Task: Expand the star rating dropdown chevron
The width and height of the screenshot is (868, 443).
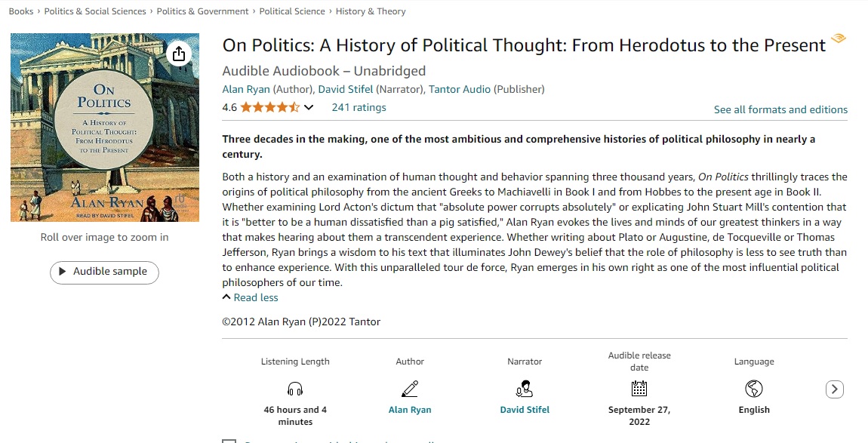Action: coord(308,108)
